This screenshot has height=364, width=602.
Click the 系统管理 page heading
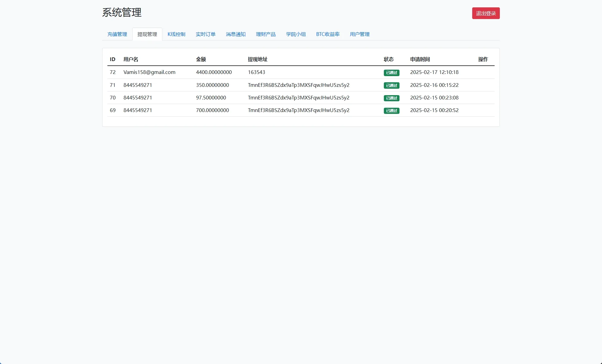(122, 12)
